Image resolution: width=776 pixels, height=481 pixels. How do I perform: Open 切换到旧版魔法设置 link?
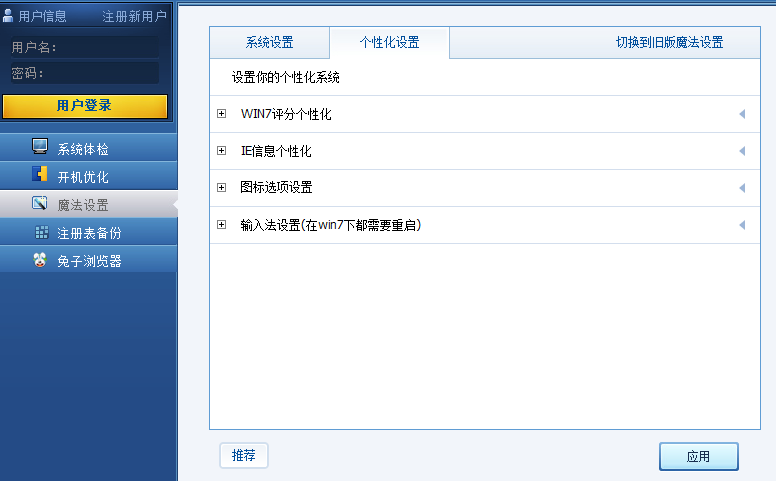669,42
